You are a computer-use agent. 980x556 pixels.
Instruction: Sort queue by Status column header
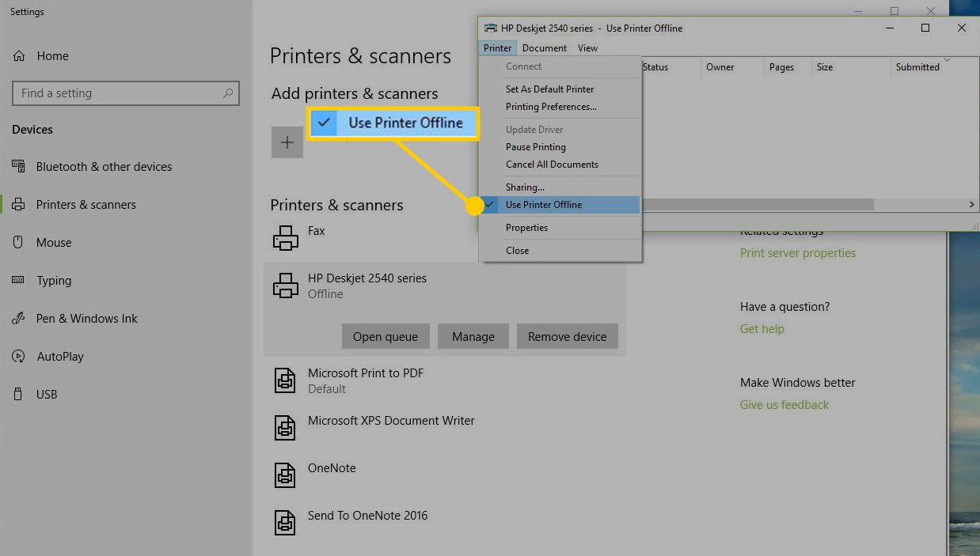655,67
